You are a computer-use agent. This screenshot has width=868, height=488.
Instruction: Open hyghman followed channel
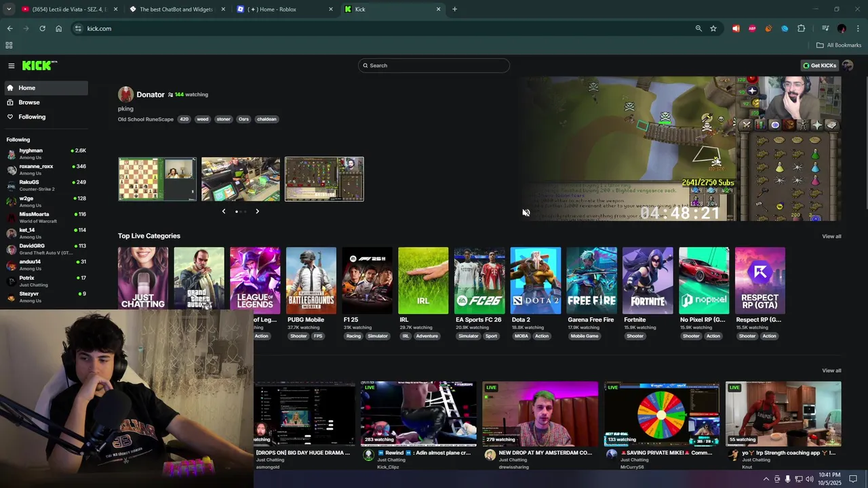[x=46, y=153]
